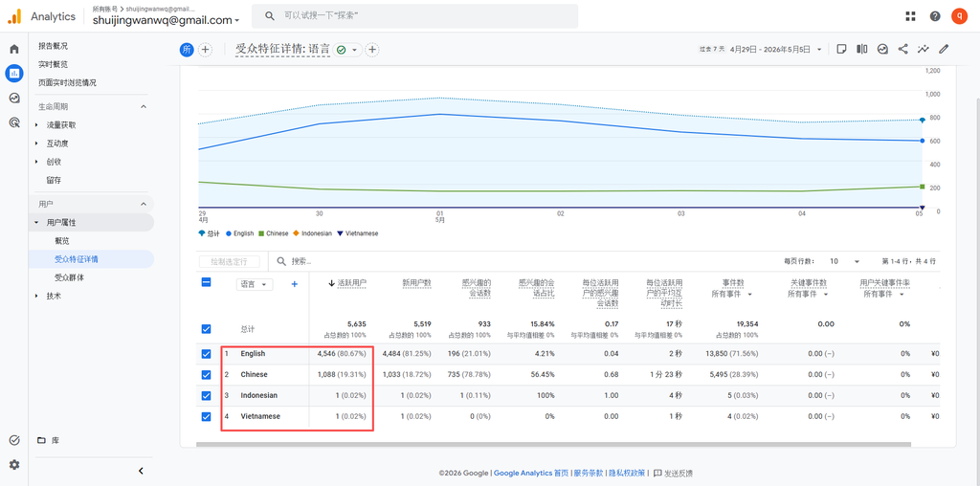This screenshot has height=486, width=980.
Task: Click the 发送反馈 feedback icon in footer
Action: tap(657, 473)
